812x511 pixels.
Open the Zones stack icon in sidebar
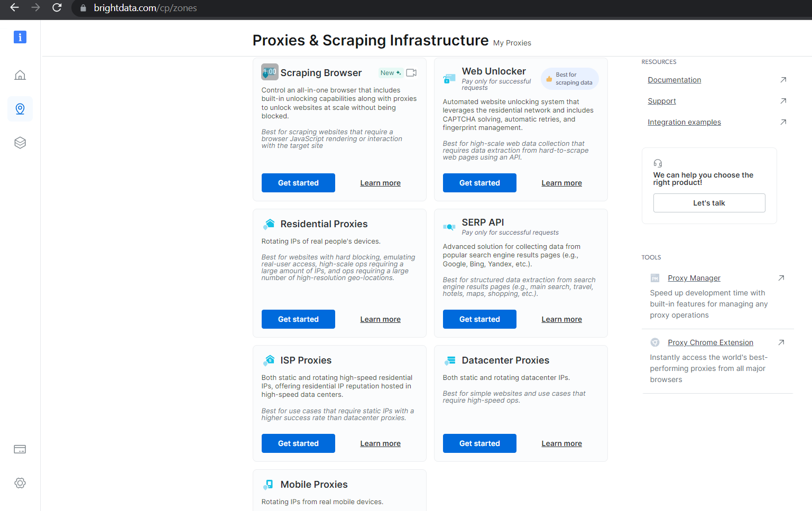pyautogui.click(x=20, y=142)
